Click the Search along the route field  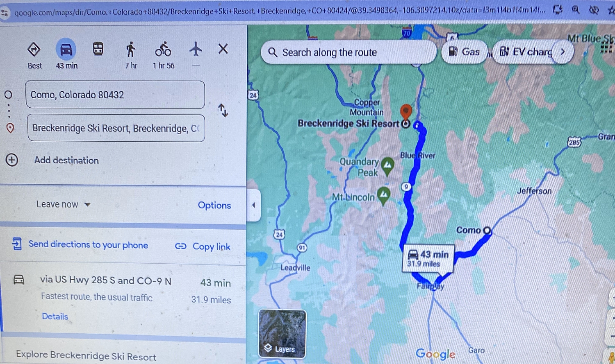[349, 52]
